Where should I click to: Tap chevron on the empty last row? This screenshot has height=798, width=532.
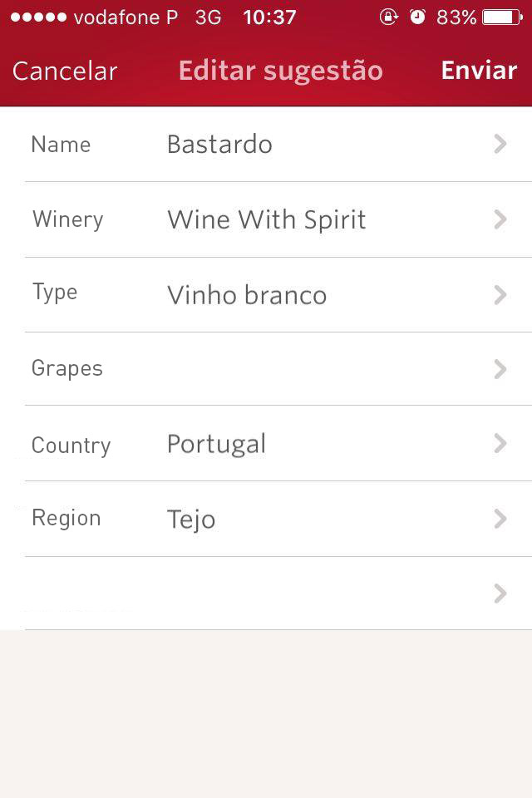[x=500, y=594]
